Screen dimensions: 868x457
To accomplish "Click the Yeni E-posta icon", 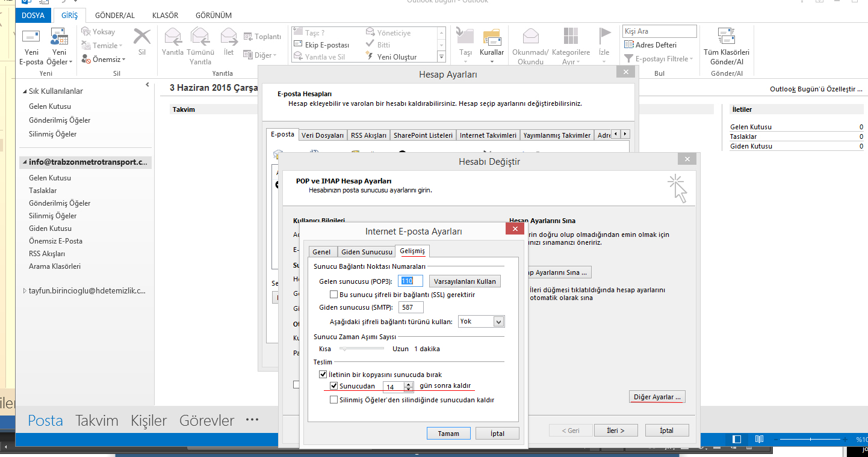I will tap(31, 37).
